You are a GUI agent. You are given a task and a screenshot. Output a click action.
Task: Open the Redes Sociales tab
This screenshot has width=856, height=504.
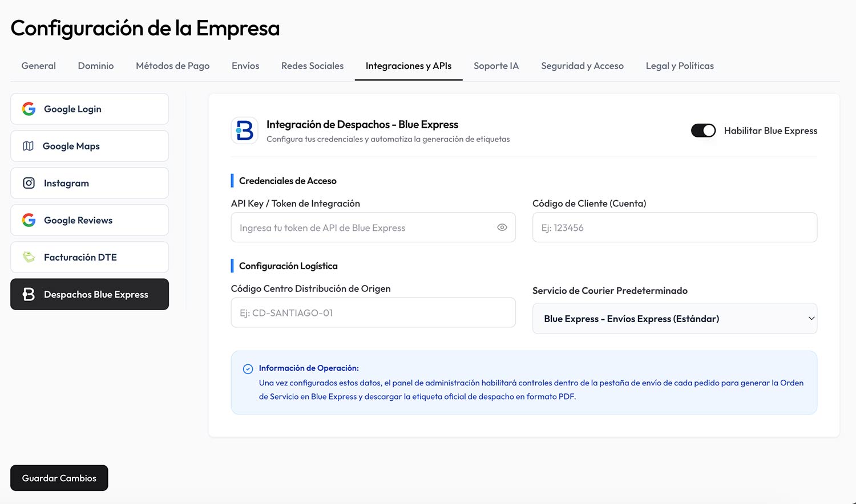(x=313, y=66)
